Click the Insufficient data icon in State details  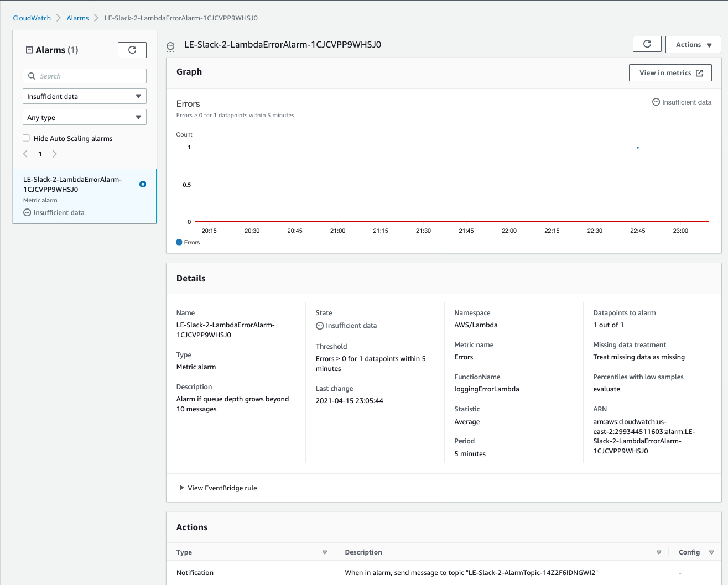tap(320, 325)
